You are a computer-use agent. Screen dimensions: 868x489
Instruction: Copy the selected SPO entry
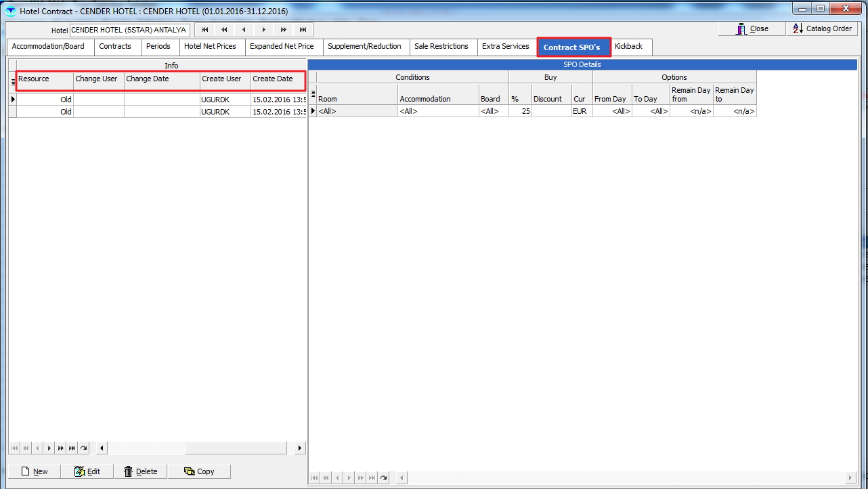click(199, 471)
